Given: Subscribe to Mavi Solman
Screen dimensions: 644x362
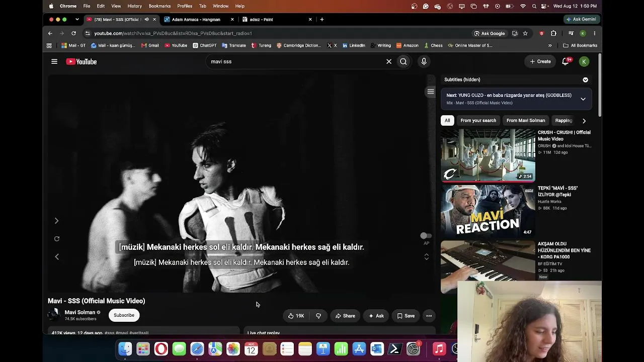Looking at the screenshot, I should (124, 315).
